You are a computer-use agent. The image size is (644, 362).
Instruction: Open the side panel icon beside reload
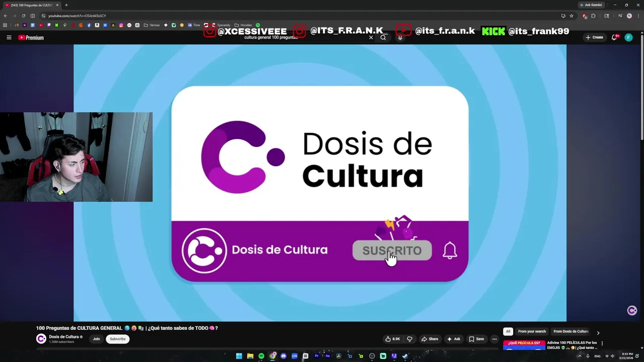click(x=33, y=16)
